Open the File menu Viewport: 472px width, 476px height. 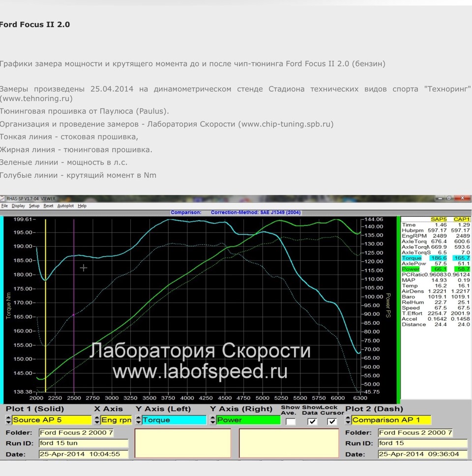pyautogui.click(x=4, y=206)
